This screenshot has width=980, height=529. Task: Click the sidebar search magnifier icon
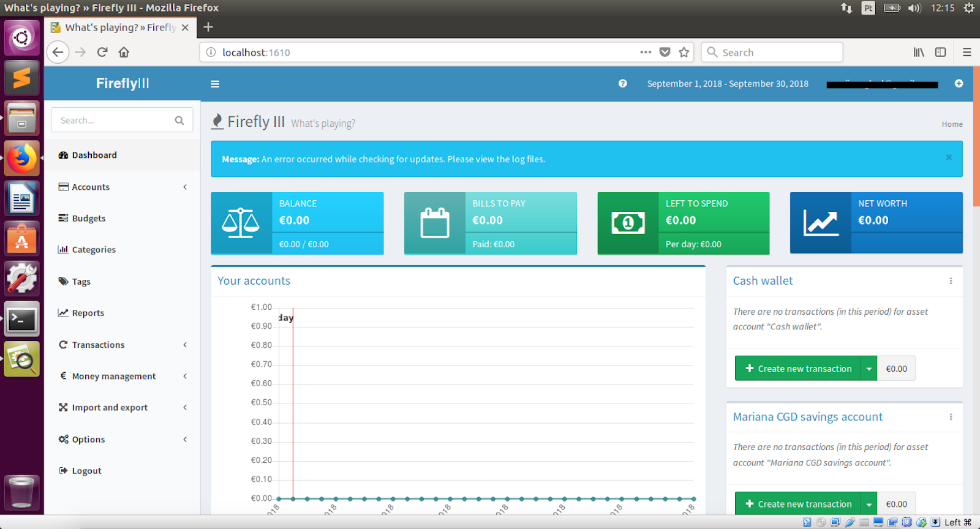tap(179, 121)
